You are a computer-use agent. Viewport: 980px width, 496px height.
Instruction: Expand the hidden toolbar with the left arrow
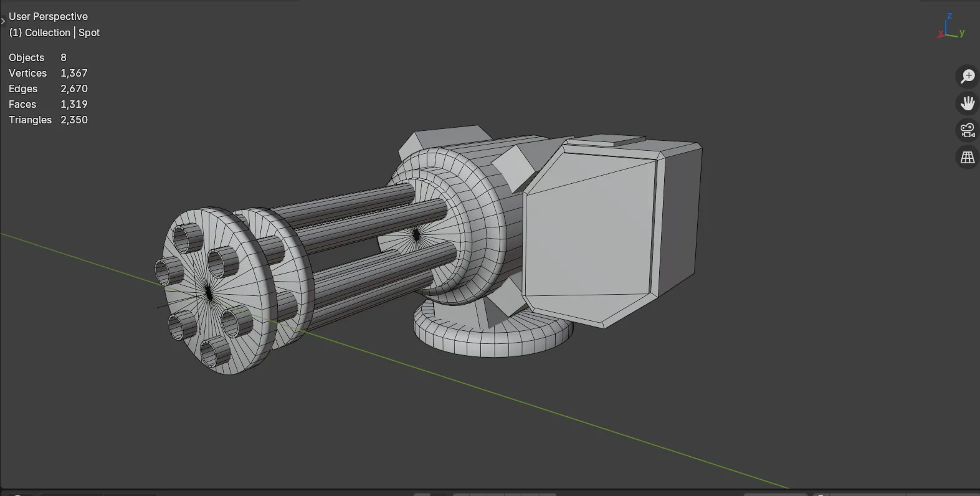[x=3, y=21]
